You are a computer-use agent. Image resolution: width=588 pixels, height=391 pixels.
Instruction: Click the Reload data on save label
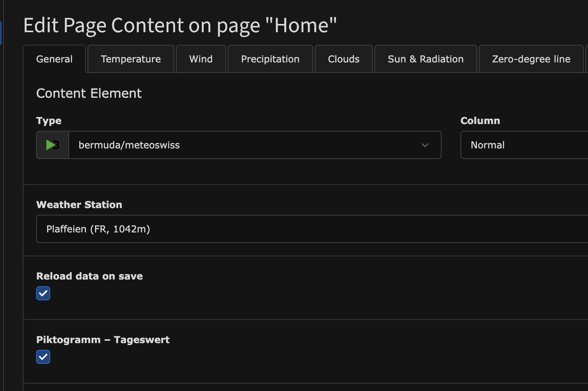tap(89, 276)
